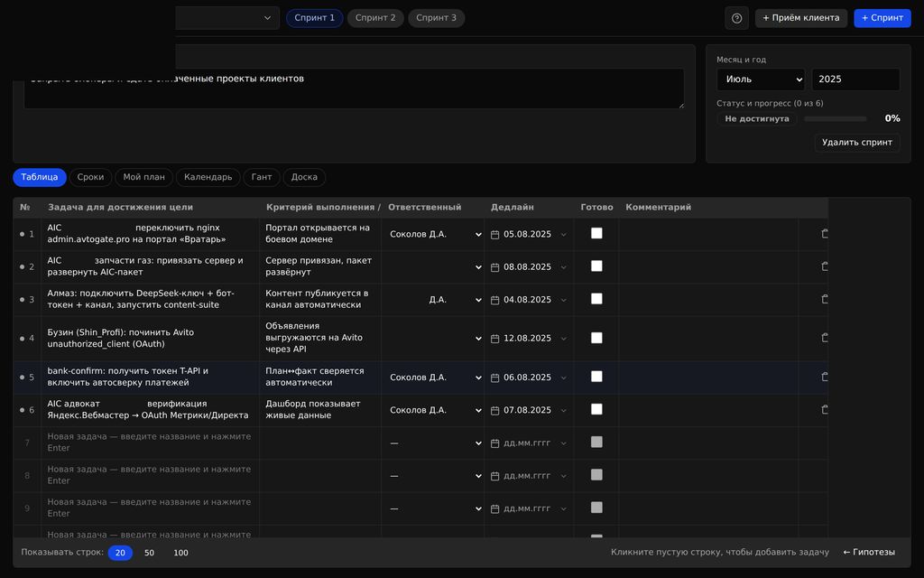Click the Не достигнута status badge
The height and width of the screenshot is (578, 924).
pyautogui.click(x=757, y=118)
